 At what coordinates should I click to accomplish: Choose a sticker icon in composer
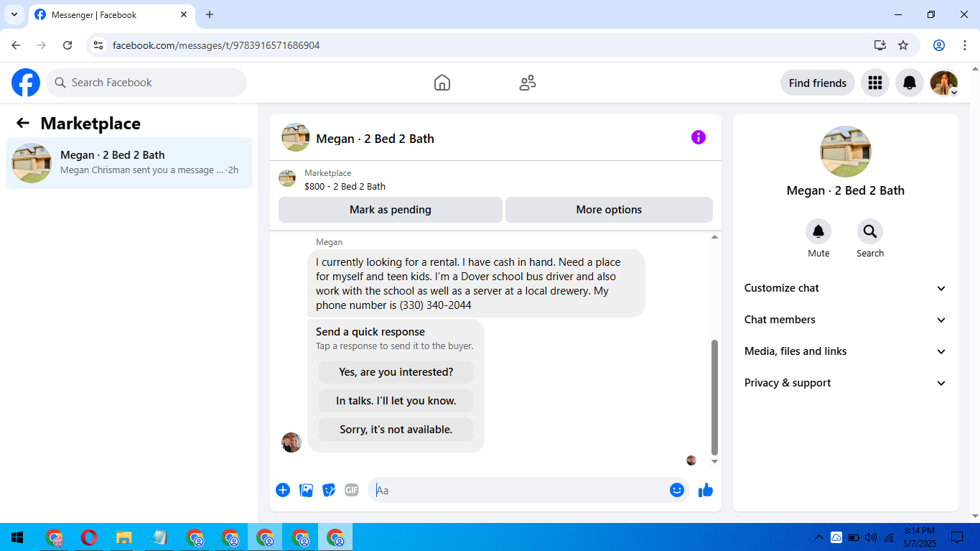[329, 490]
